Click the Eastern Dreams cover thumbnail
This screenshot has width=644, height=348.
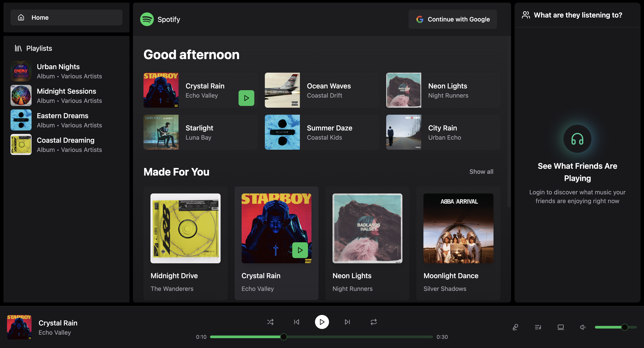pos(21,120)
